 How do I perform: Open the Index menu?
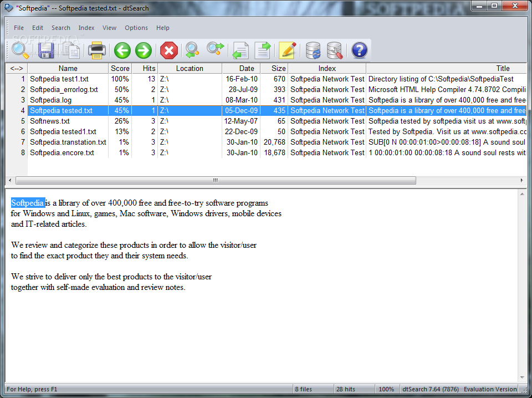[86, 28]
